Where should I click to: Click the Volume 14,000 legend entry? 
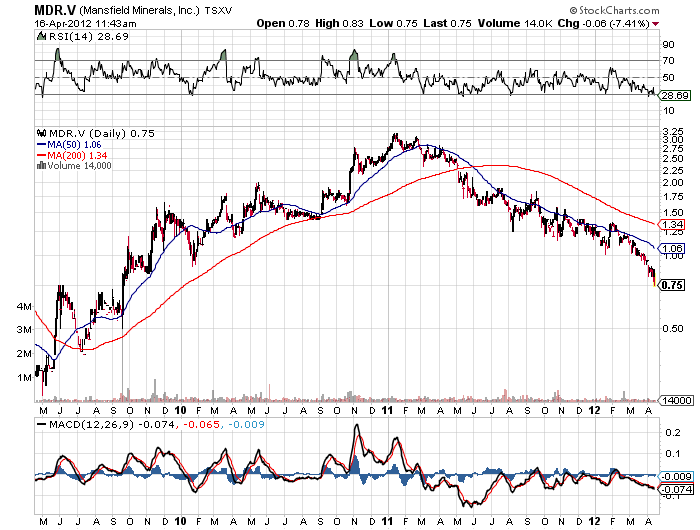[x=79, y=166]
